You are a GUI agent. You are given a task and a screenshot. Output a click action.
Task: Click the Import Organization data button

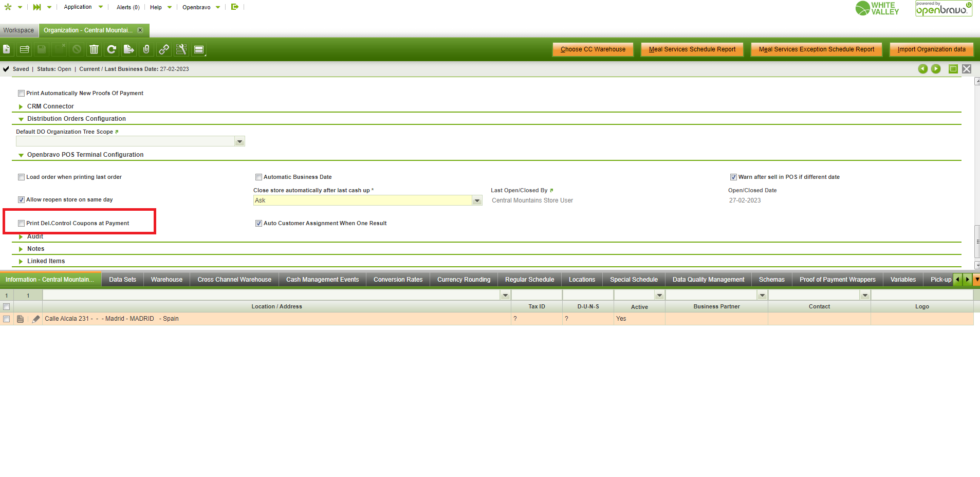click(931, 49)
